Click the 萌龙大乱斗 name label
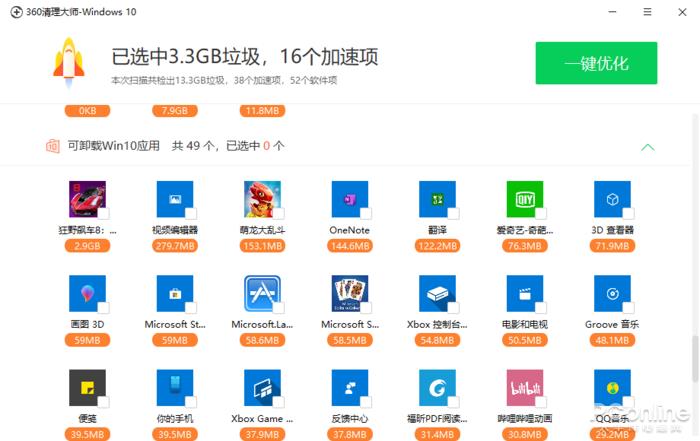This screenshot has height=441, width=700. pos(262,230)
